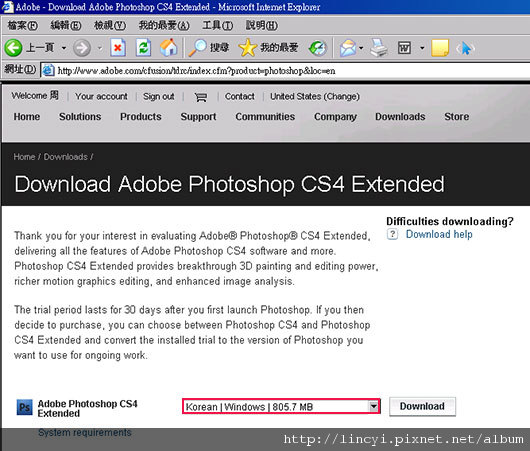530x451 pixels.
Task: Click the Download help question mark icon
Action: [392, 234]
